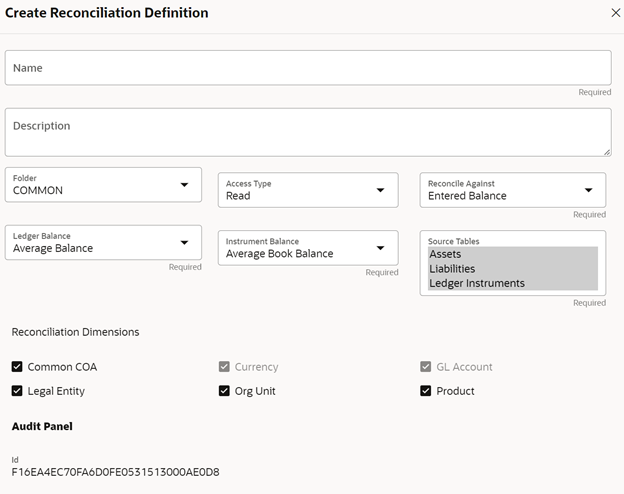Click the Description text area
Image resolution: width=624 pixels, height=494 pixels.
308,132
